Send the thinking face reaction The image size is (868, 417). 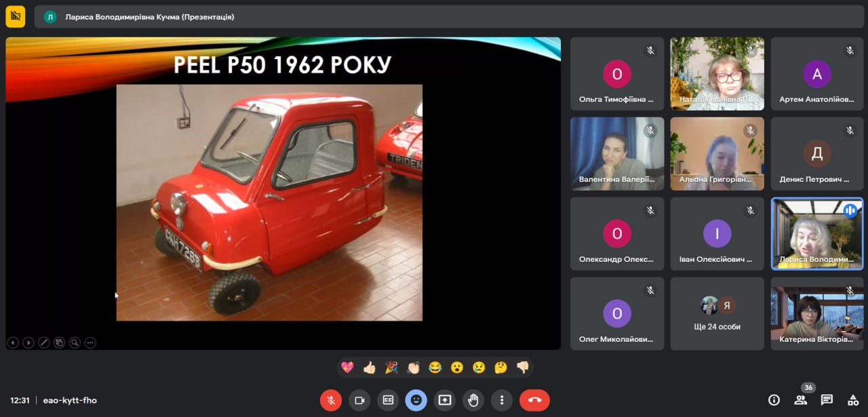[x=500, y=368]
